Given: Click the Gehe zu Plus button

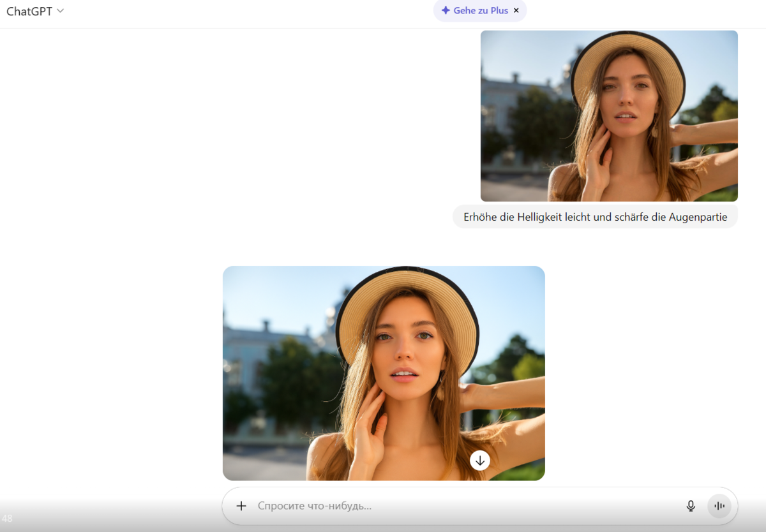Looking at the screenshot, I should point(476,10).
